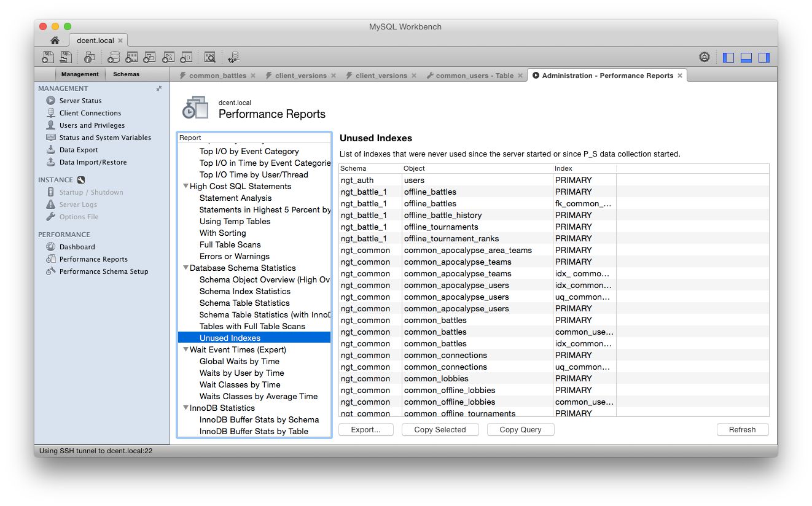This screenshot has width=812, height=506.
Task: Create a new schema icon
Action: [114, 57]
